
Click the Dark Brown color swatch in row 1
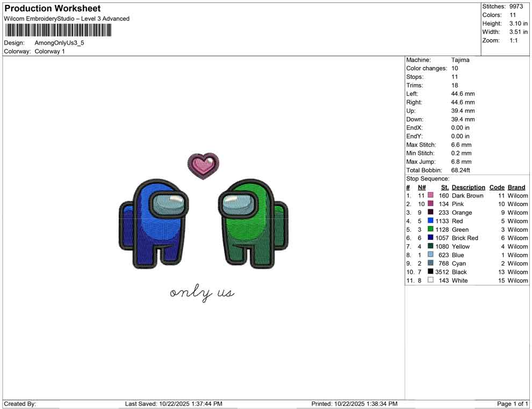(x=430, y=195)
